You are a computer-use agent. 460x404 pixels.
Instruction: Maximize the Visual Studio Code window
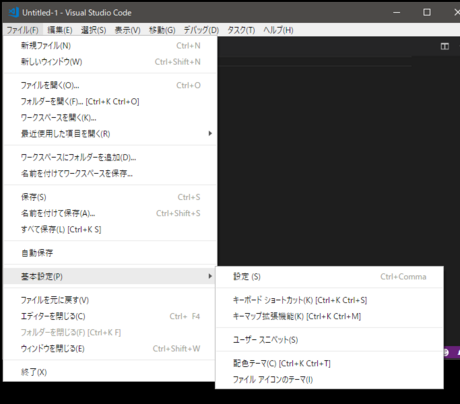coord(427,12)
